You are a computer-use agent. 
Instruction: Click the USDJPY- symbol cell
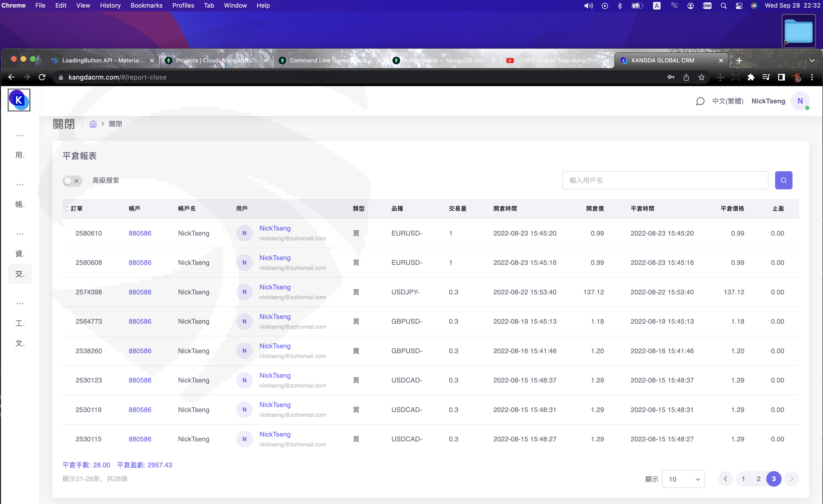click(406, 292)
